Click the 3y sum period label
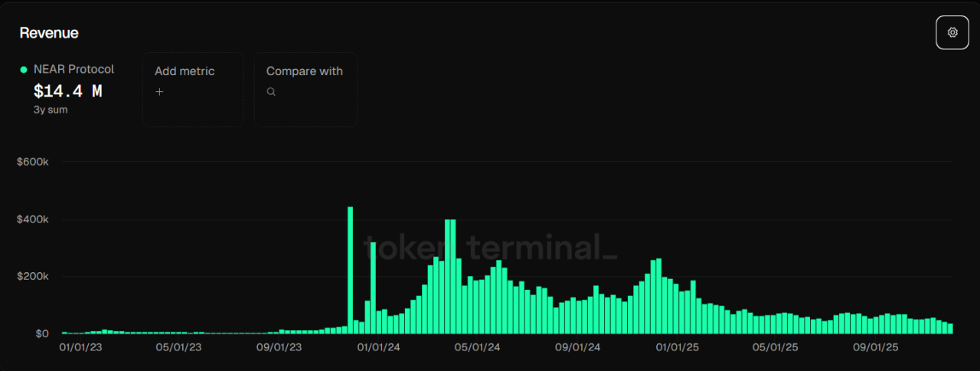 (x=47, y=110)
